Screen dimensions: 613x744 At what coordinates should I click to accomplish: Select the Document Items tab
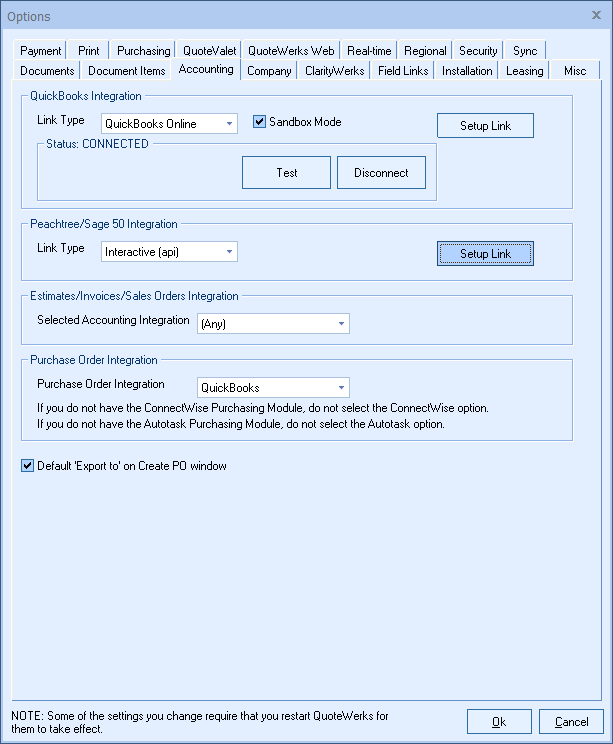coord(126,71)
